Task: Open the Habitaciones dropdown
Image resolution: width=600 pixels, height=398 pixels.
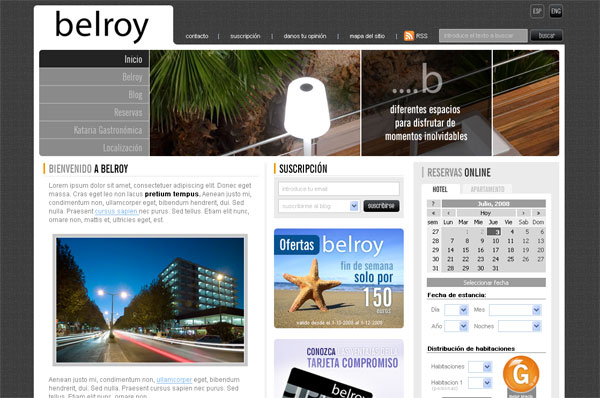Action: tap(480, 367)
